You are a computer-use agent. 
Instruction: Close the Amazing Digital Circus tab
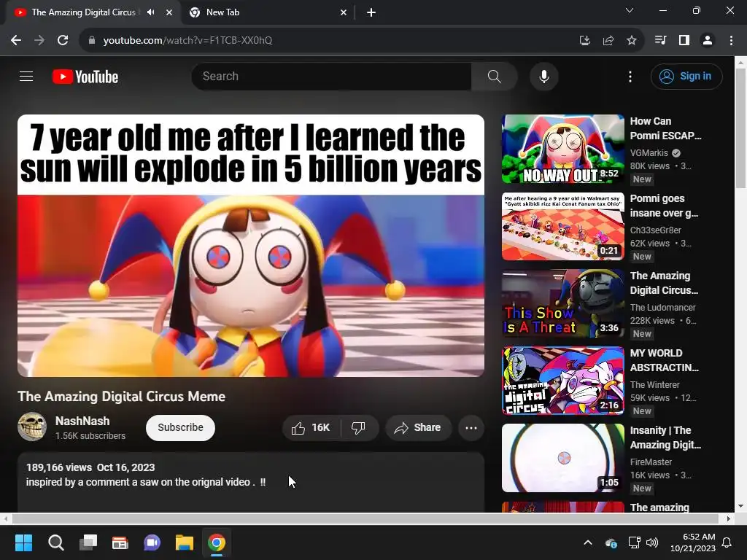pos(169,12)
